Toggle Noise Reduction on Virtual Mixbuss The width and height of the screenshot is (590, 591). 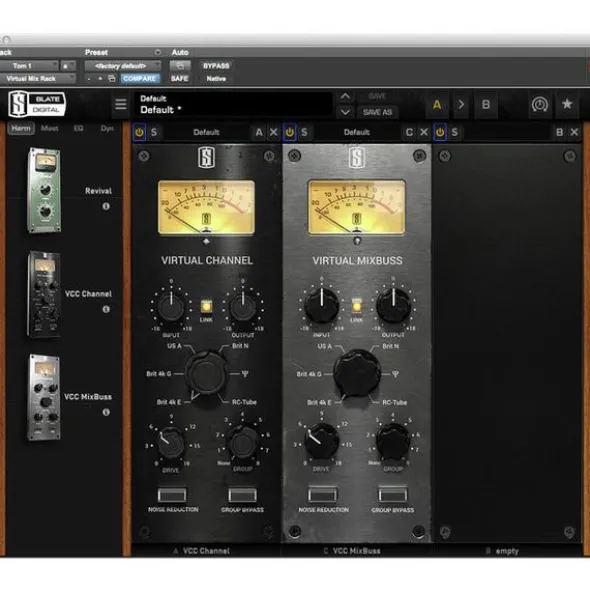pyautogui.click(x=322, y=494)
